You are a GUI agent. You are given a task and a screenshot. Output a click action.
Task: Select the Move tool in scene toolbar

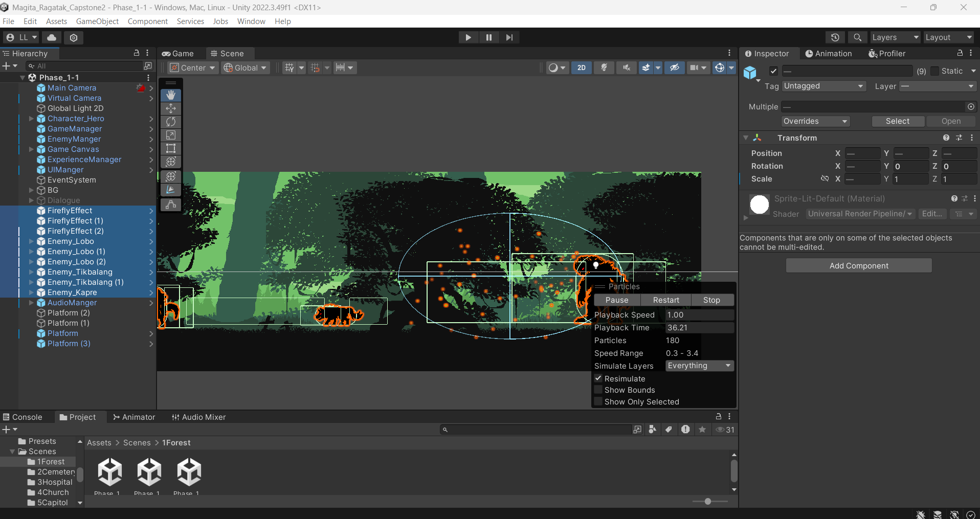pos(171,108)
